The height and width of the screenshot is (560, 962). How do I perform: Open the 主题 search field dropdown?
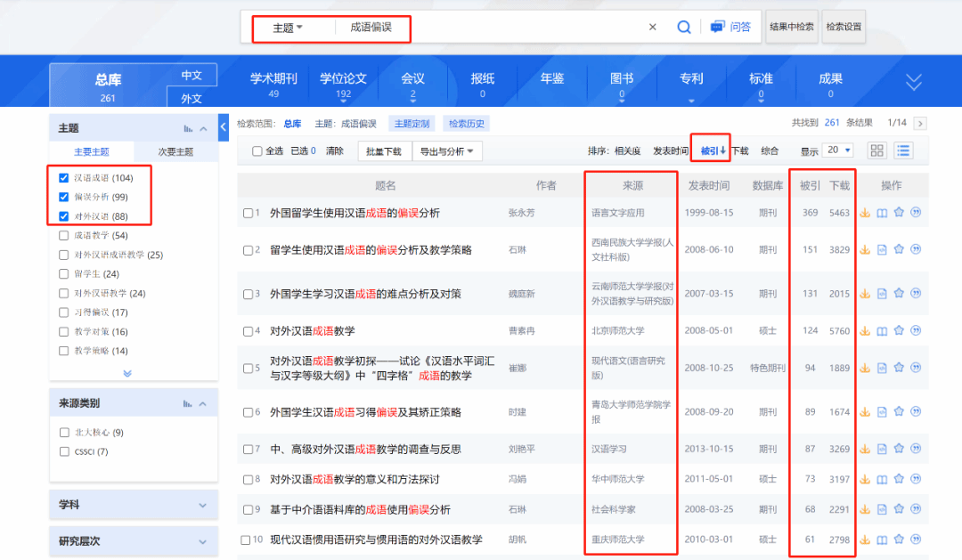coord(288,28)
